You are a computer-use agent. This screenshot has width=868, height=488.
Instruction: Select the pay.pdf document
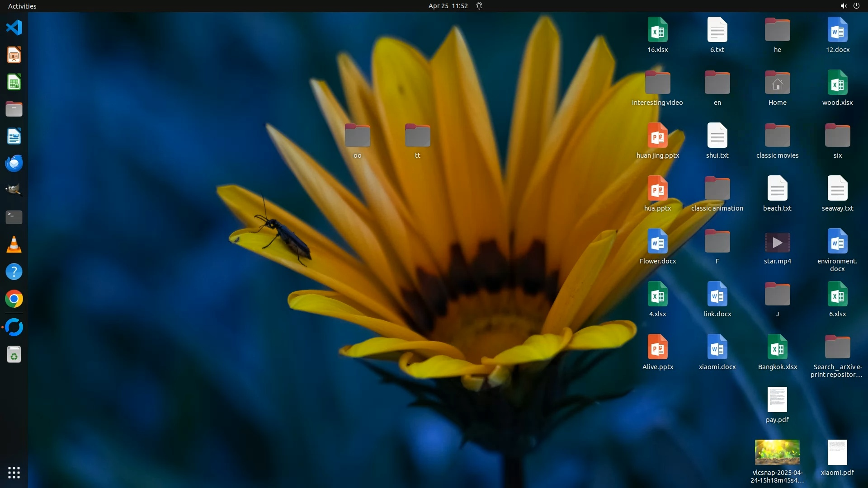[x=777, y=400]
